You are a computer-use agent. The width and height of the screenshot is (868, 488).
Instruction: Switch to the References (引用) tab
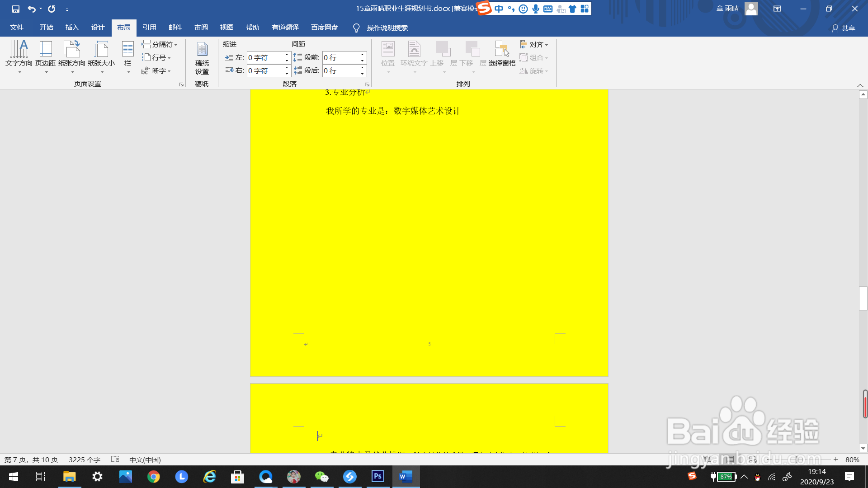coord(150,28)
